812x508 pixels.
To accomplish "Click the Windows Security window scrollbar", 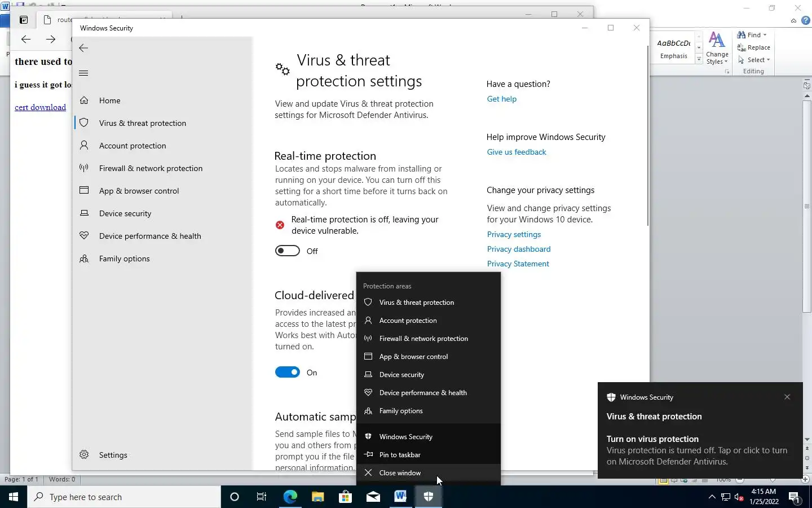I will tap(647, 135).
